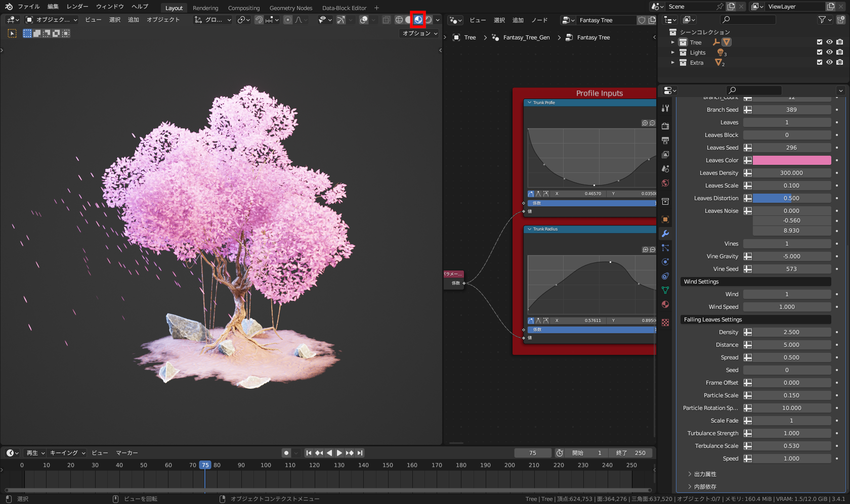This screenshot has width=850, height=504.
Task: Expand the 出力属性 panel
Action: pyautogui.click(x=705, y=474)
